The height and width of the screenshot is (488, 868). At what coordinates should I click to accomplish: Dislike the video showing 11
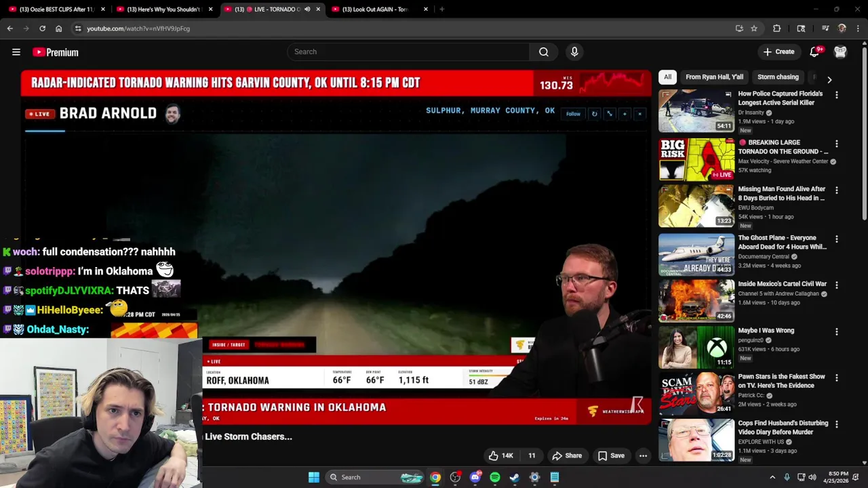(x=532, y=455)
